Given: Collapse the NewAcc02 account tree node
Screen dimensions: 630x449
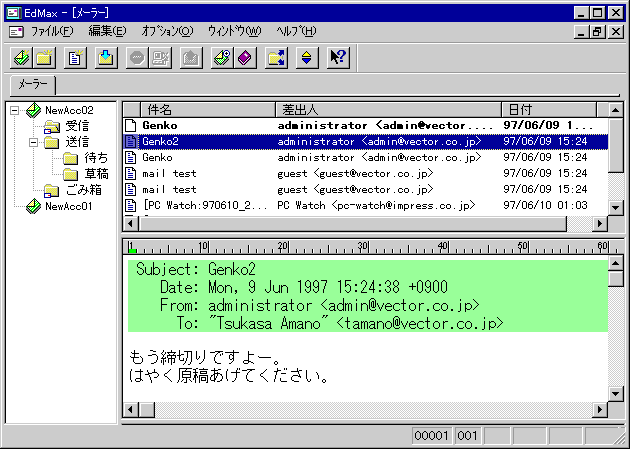Looking at the screenshot, I should coord(15,110).
